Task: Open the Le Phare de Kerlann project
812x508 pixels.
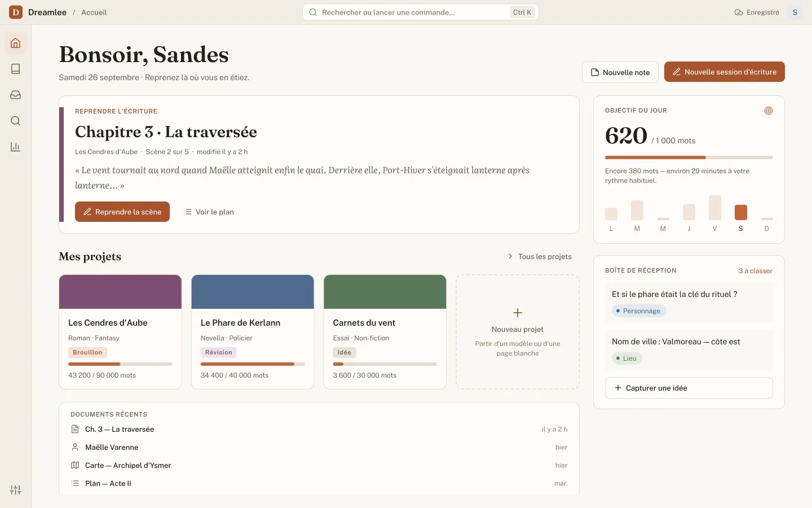Action: (x=253, y=332)
